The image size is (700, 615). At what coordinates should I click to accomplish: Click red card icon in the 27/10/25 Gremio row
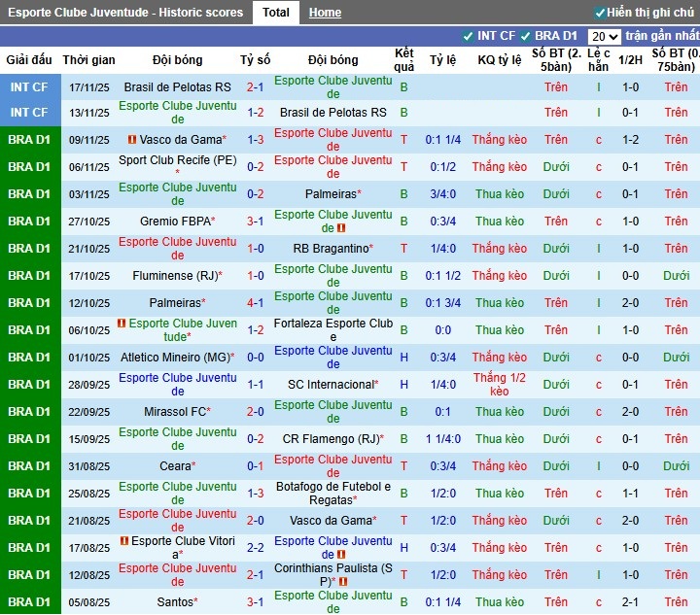pyautogui.click(x=341, y=228)
